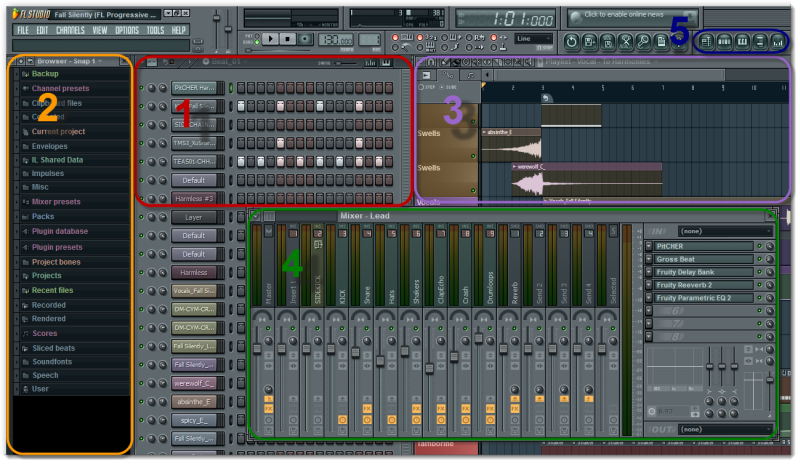Select the Harmless channel button
Image resolution: width=800 pixels, height=464 pixels.
point(193,272)
